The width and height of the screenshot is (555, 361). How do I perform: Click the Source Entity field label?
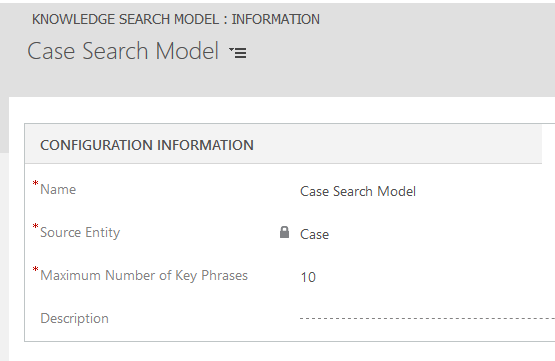pyautogui.click(x=80, y=233)
